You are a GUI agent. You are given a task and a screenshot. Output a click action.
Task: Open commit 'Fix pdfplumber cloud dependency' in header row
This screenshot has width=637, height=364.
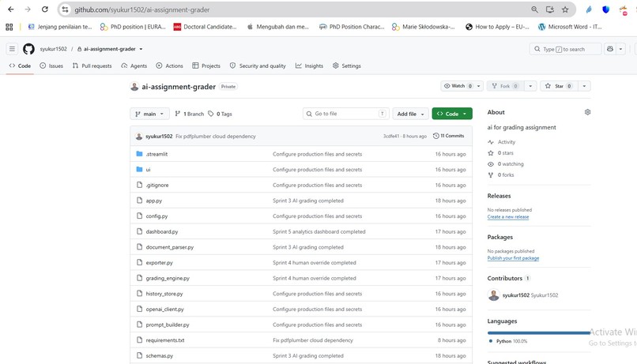tap(215, 137)
